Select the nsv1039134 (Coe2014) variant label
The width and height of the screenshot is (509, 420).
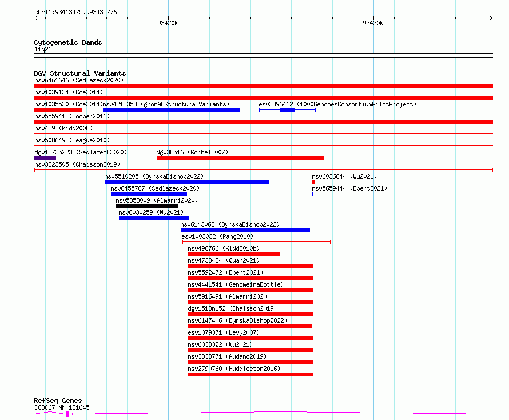coord(69,92)
